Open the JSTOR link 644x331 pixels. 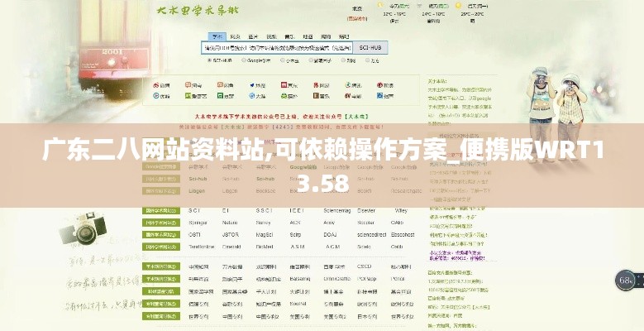coord(231,235)
